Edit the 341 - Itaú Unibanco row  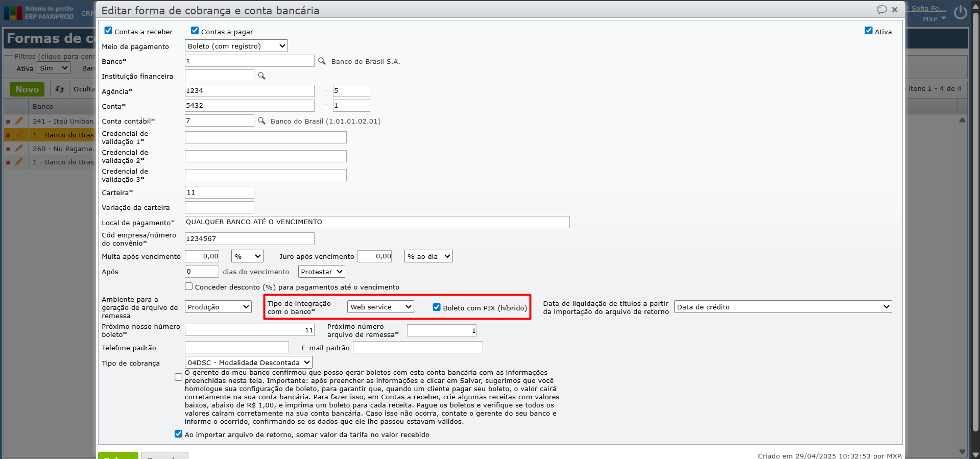pyautogui.click(x=19, y=121)
